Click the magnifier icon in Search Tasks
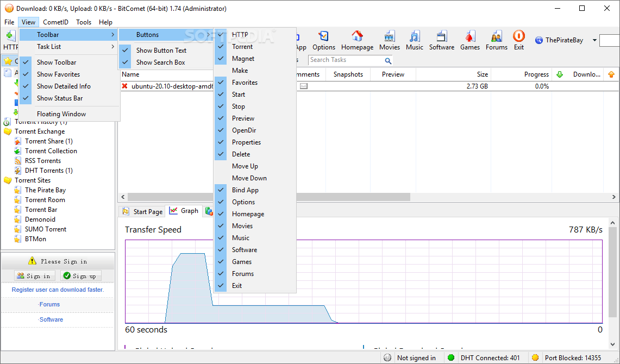Screen dimensions: 620x364 (388, 60)
